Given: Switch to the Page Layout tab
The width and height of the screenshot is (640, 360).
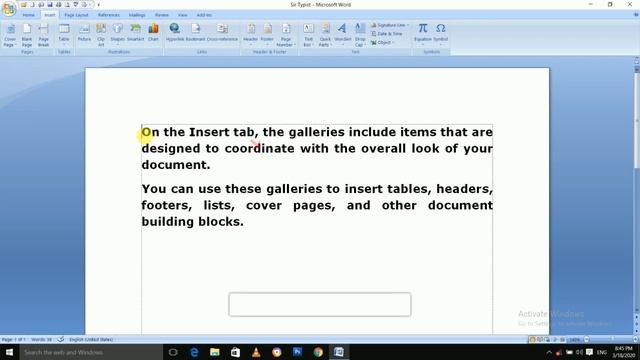Looking at the screenshot, I should point(76,15).
